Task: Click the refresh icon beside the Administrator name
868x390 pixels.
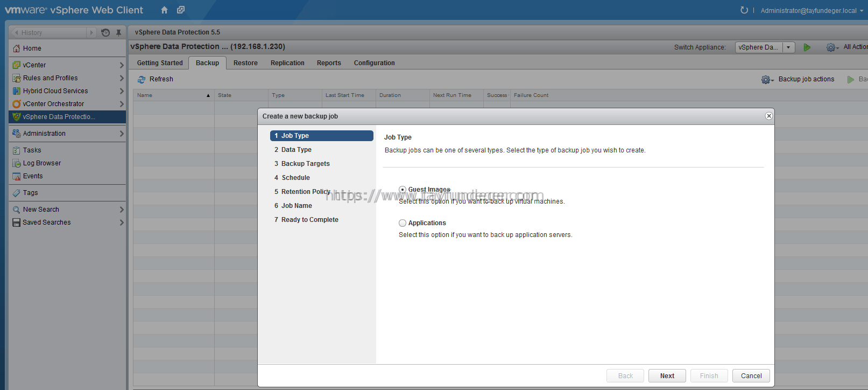Action: 744,10
